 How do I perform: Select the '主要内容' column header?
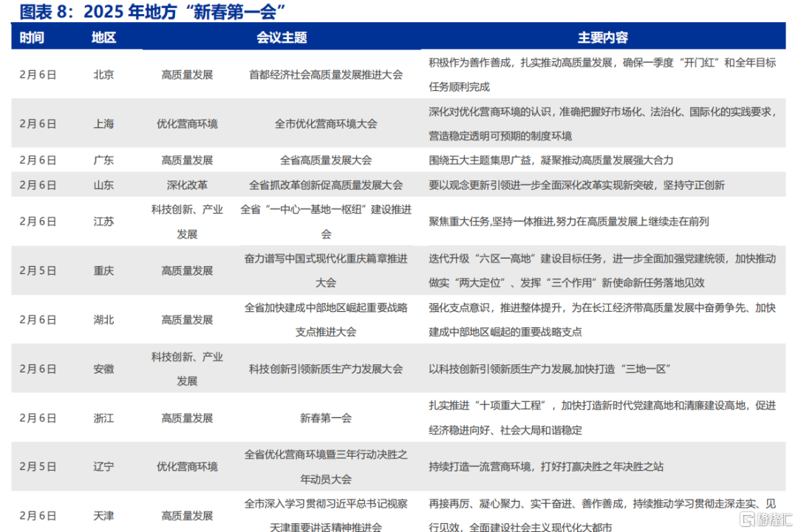tap(603, 38)
